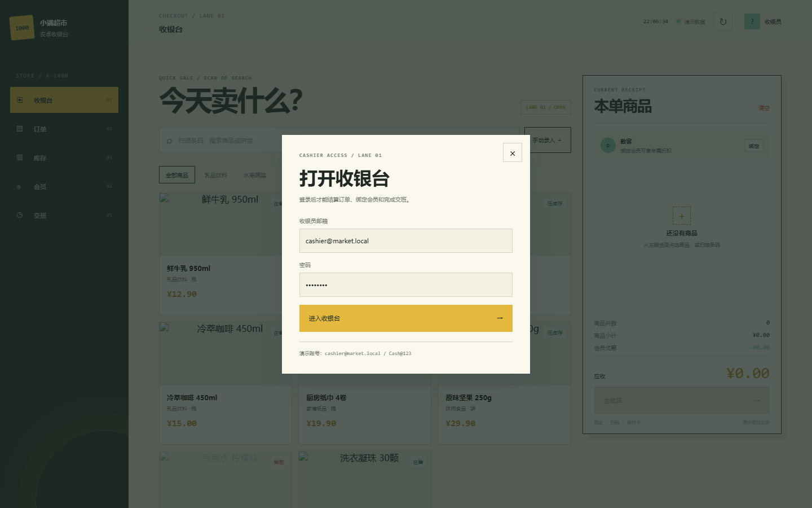Image resolution: width=812 pixels, height=508 pixels.
Task: Click the ¥15.00 price
Action: click(x=182, y=423)
